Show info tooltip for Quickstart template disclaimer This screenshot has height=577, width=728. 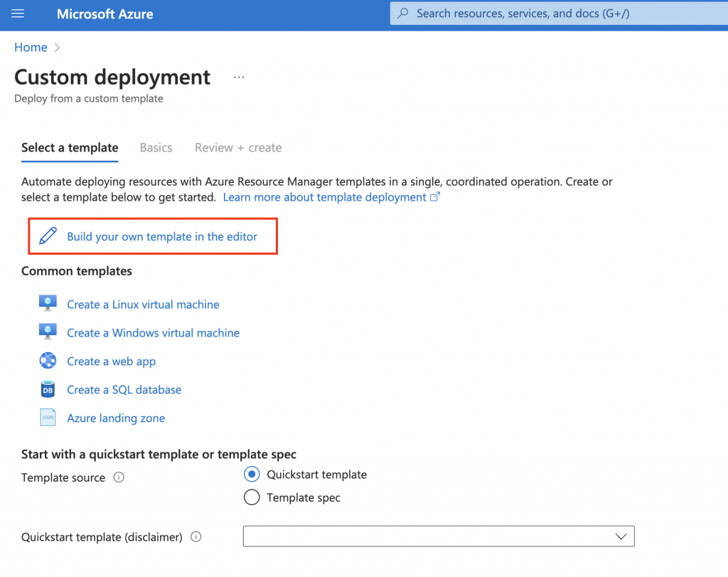coord(196,537)
